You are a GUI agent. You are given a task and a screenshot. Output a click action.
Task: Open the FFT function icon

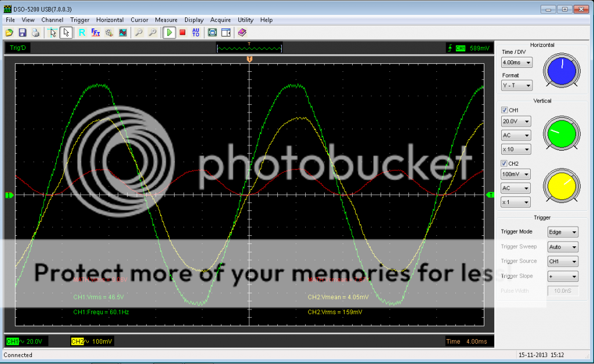pos(96,32)
